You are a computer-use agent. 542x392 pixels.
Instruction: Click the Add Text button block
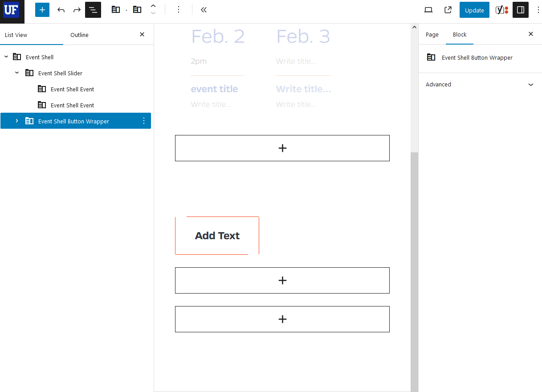(x=217, y=236)
